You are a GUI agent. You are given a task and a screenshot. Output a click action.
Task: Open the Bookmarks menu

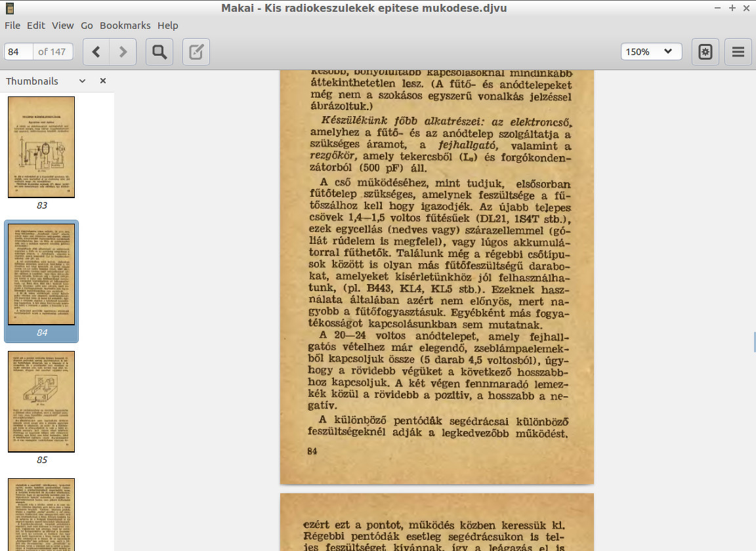pyautogui.click(x=125, y=26)
